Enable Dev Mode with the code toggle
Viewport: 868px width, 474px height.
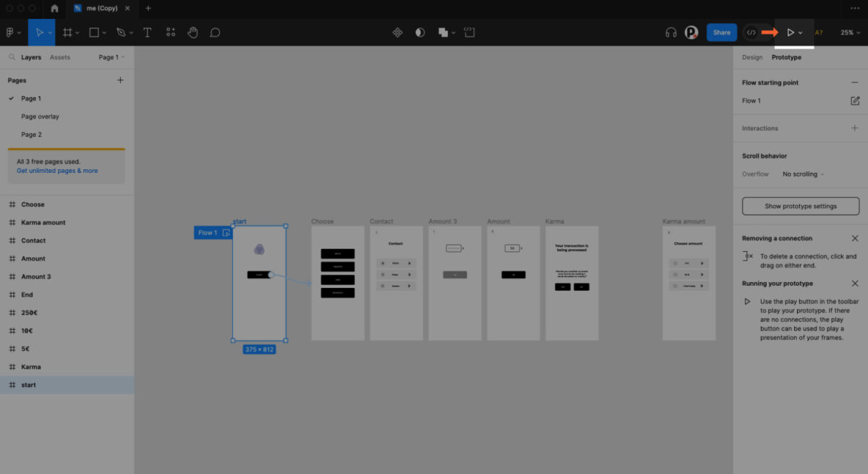(751, 32)
